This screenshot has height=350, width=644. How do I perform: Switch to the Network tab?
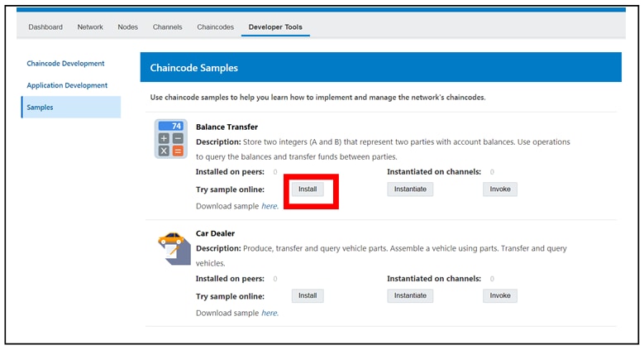(90, 27)
